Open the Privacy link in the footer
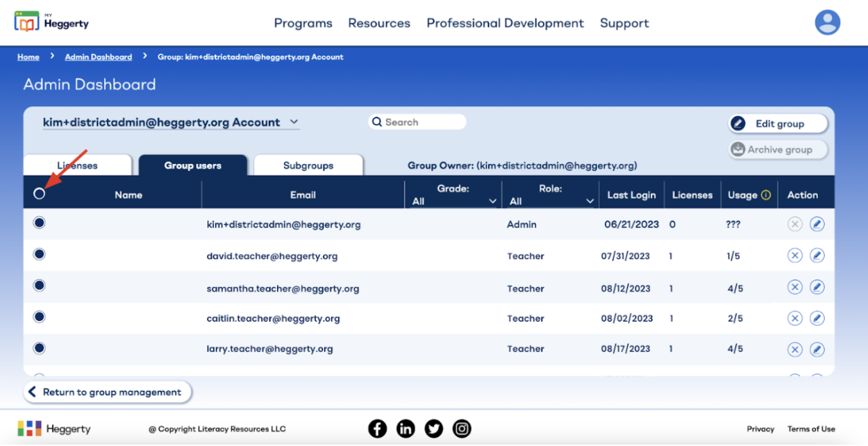Screen dimensions: 868x446 coord(760,429)
